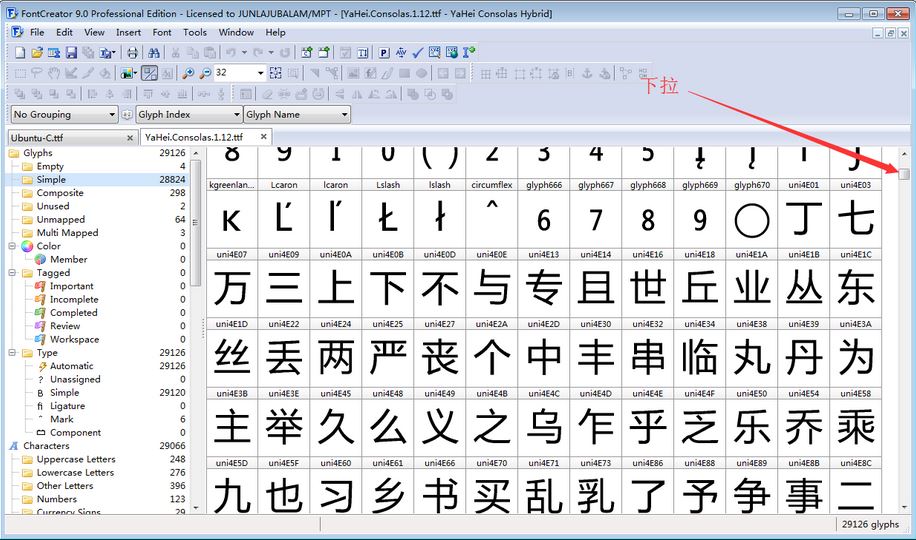
Task: Click the Validate checkmark icon
Action: click(417, 53)
